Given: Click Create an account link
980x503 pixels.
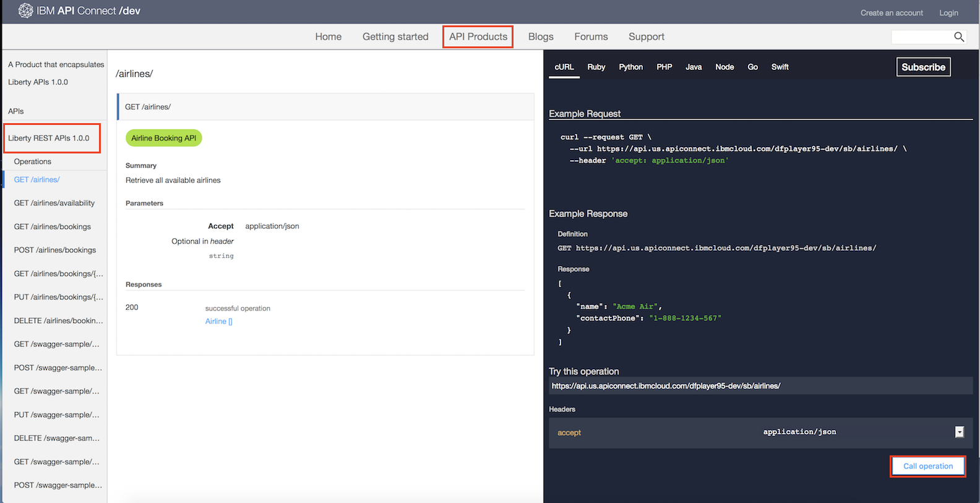Looking at the screenshot, I should [x=892, y=13].
